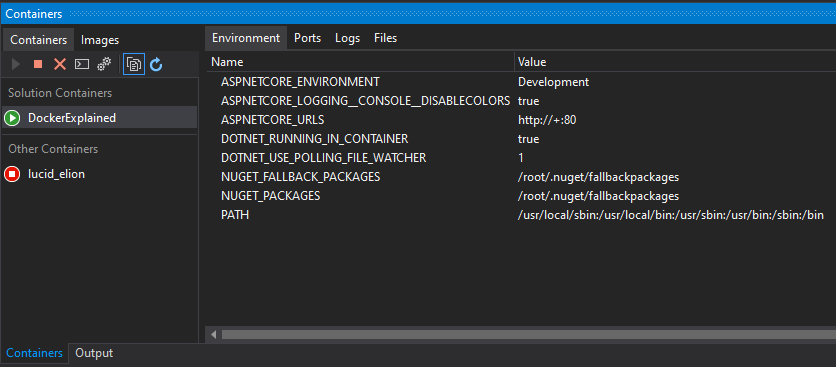The image size is (836, 367).
Task: Select the NUGET_PACKAGES variable
Action: click(x=271, y=196)
